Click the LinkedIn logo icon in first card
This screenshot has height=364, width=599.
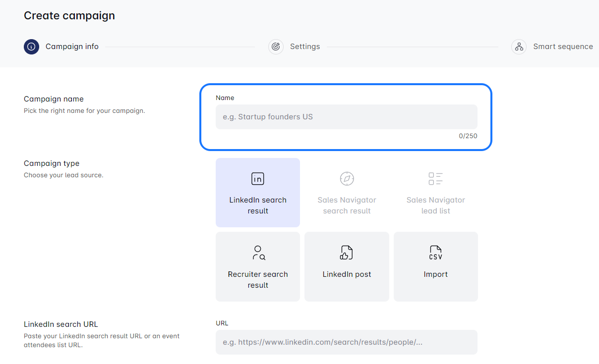pos(258,179)
